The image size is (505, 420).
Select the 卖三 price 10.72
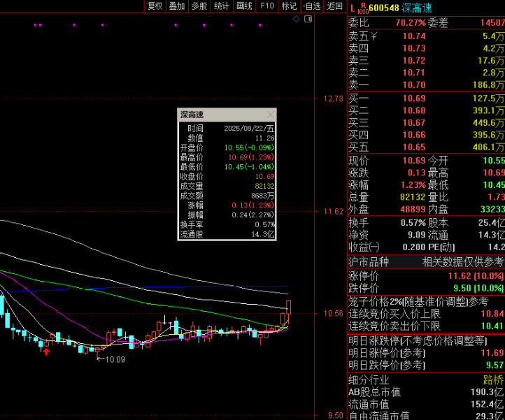click(x=414, y=61)
